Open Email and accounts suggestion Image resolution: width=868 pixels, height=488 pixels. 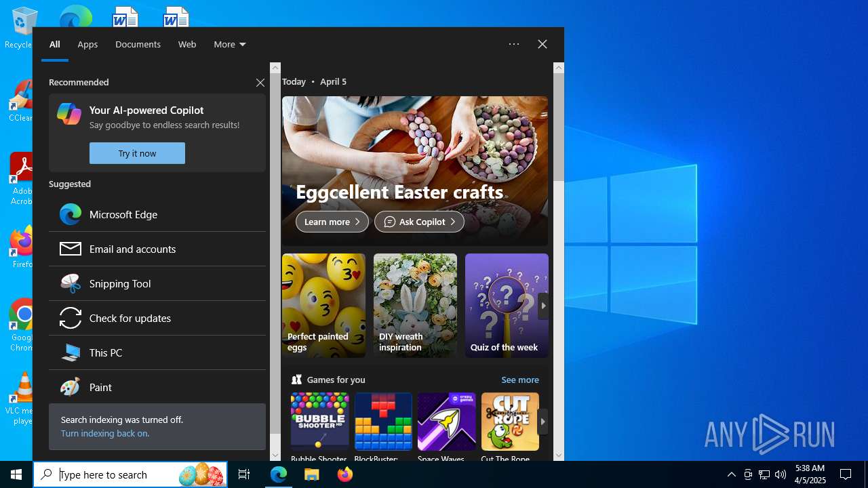pos(157,249)
